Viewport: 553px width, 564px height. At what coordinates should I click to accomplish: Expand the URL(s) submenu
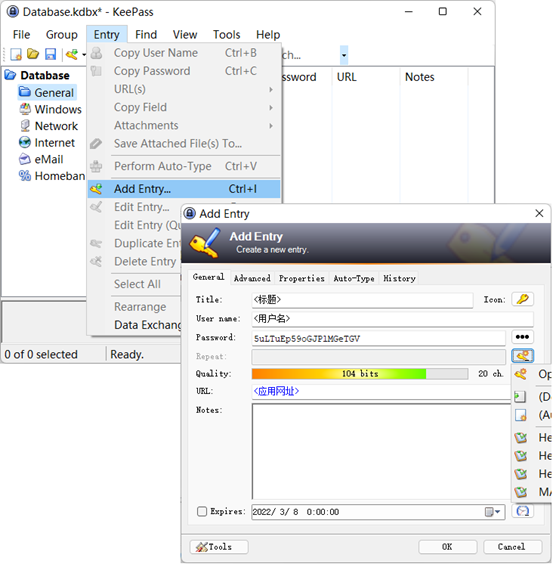(184, 89)
